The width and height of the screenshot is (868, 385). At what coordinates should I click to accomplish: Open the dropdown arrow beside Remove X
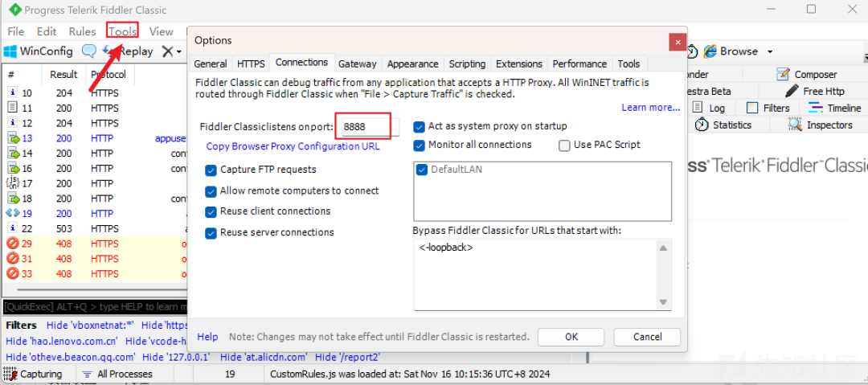pyautogui.click(x=178, y=52)
